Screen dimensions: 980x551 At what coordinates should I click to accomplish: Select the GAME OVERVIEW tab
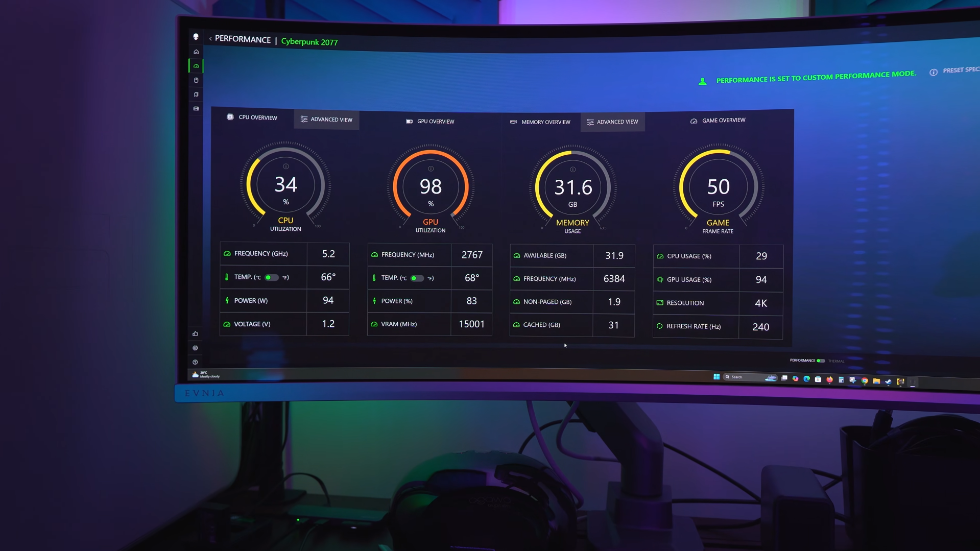click(x=718, y=121)
